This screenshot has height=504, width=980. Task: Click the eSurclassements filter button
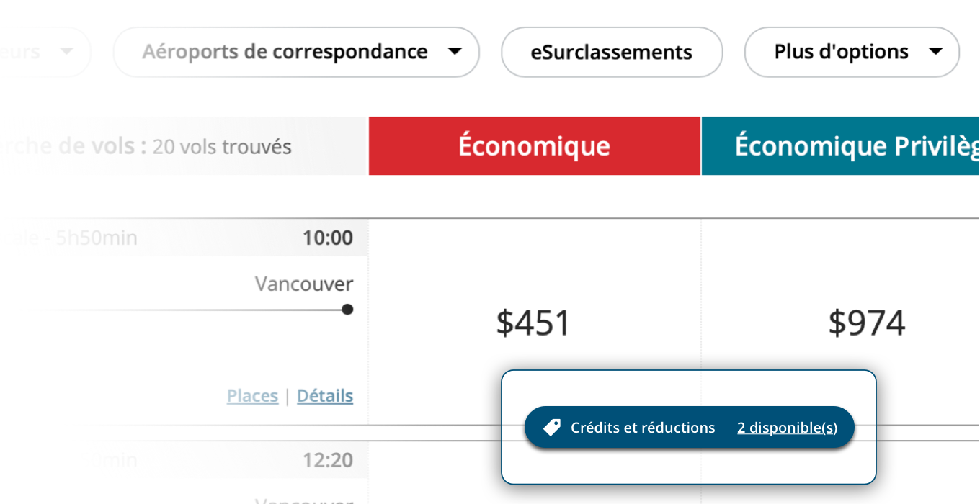click(x=611, y=52)
